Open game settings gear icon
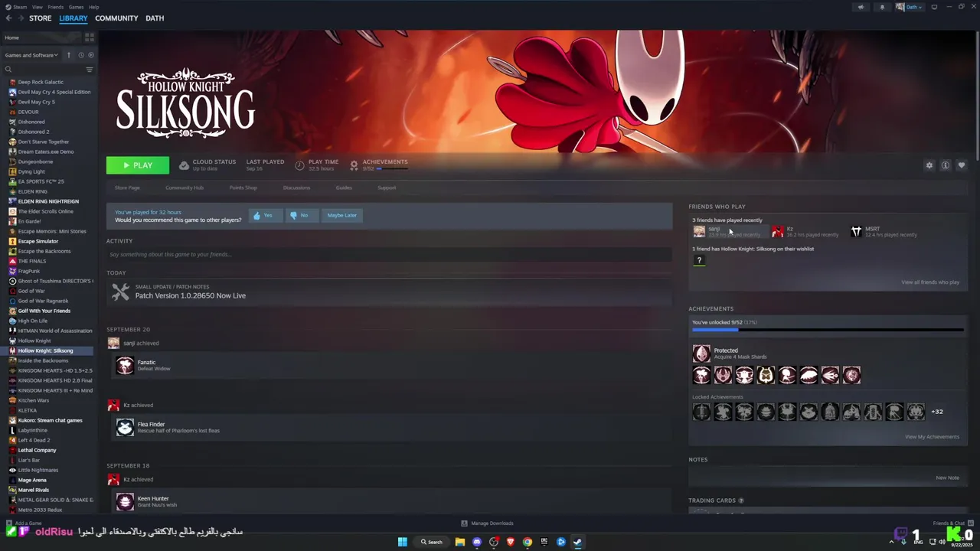The width and height of the screenshot is (980, 551). 929,165
